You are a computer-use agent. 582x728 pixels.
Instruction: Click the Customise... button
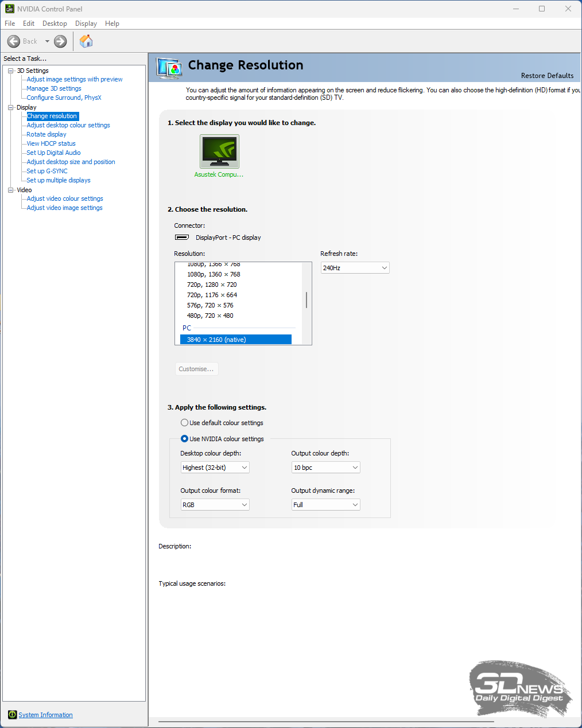click(x=196, y=369)
